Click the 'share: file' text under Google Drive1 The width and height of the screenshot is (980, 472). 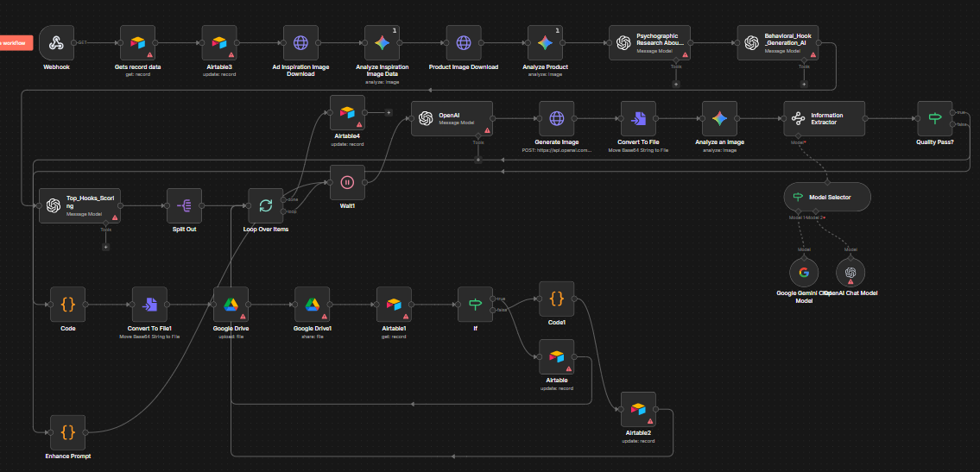[x=313, y=336]
